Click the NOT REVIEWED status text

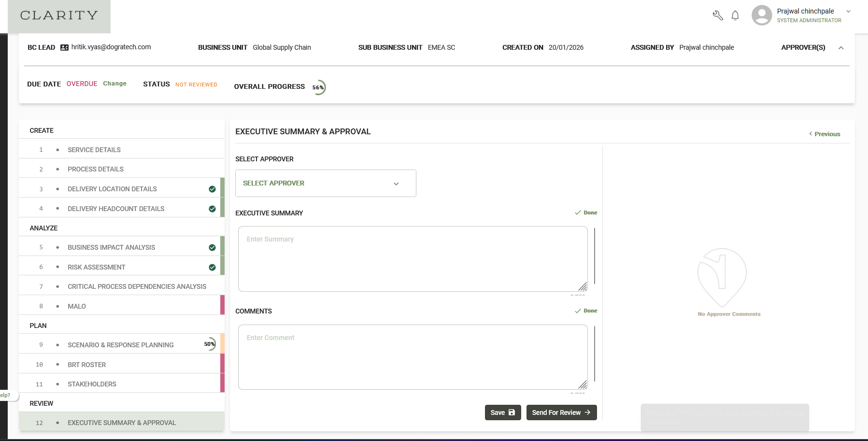[196, 85]
